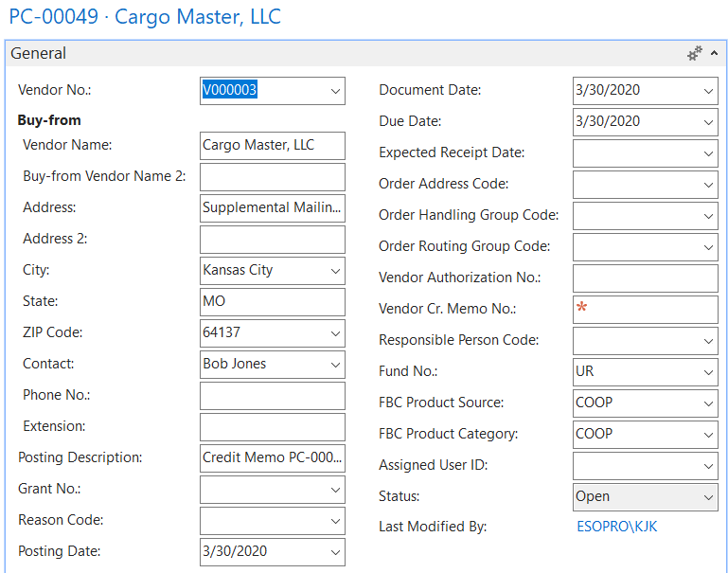Viewport: 728px width, 573px height.
Task: Open the Document Date picker dropdown
Action: (708, 91)
